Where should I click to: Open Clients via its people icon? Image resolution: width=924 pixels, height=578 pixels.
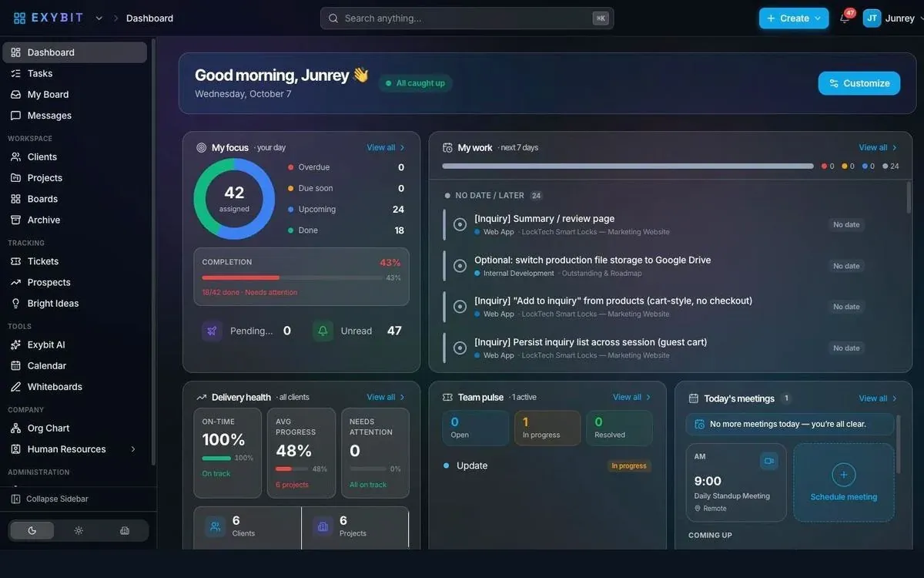(x=15, y=156)
